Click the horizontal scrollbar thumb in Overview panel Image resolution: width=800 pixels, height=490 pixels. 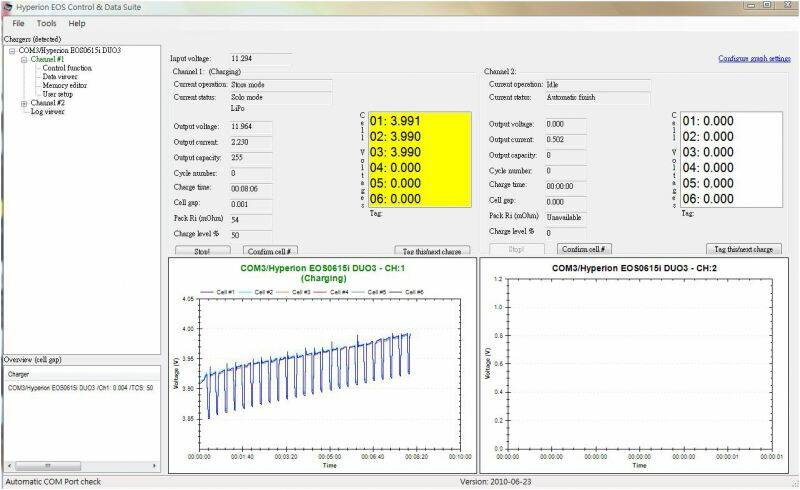tap(48, 466)
